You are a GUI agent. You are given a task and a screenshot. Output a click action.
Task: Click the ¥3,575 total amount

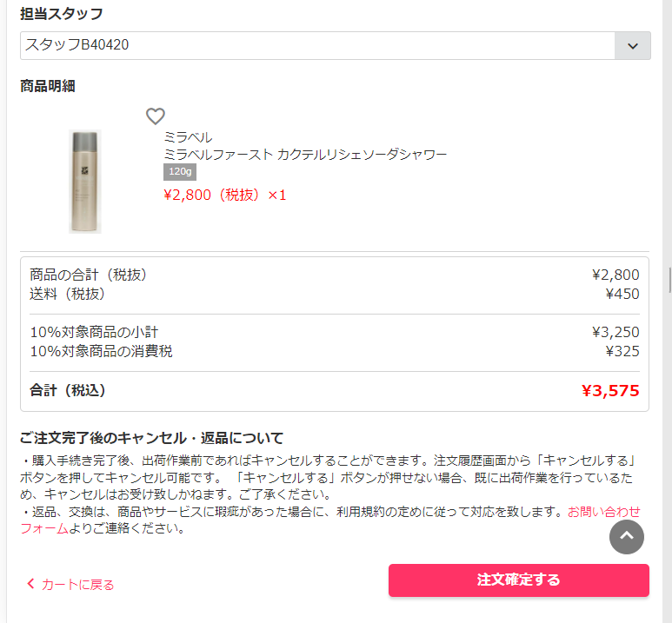point(610,390)
